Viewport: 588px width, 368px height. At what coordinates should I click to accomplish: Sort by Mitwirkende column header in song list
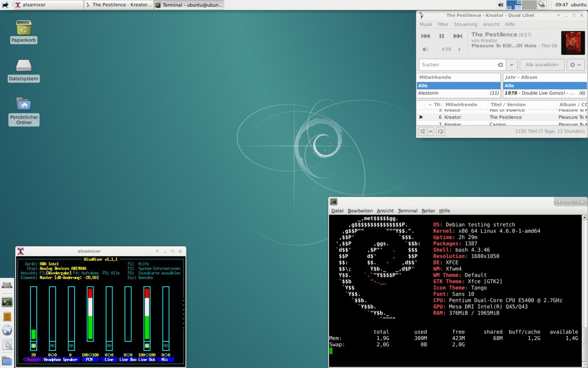click(x=465, y=105)
